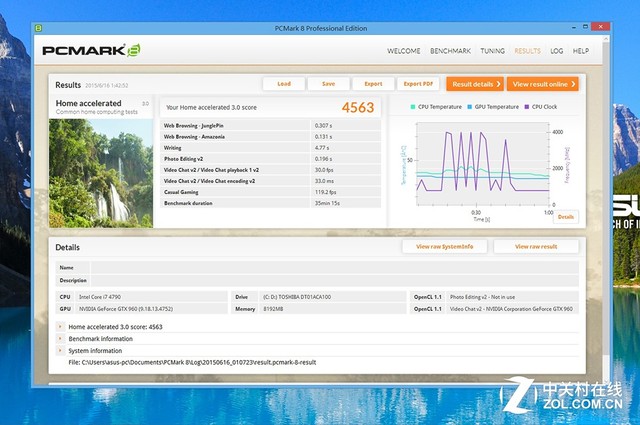Click View result online button
The width and height of the screenshot is (640, 425).
543,84
